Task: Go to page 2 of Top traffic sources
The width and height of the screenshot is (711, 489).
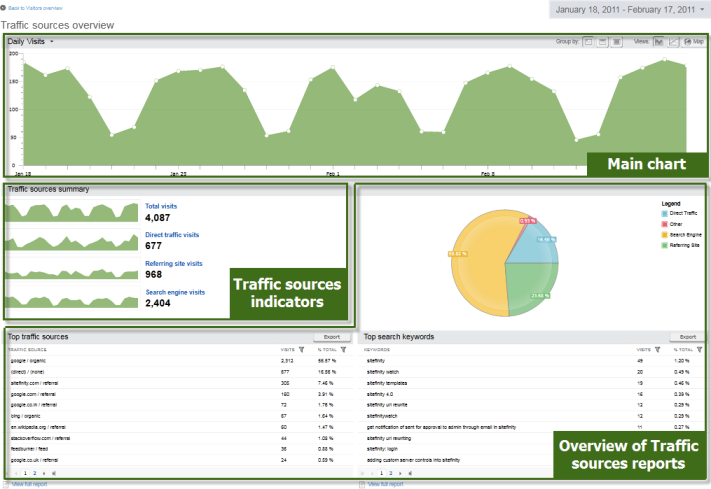Action: (x=33, y=472)
